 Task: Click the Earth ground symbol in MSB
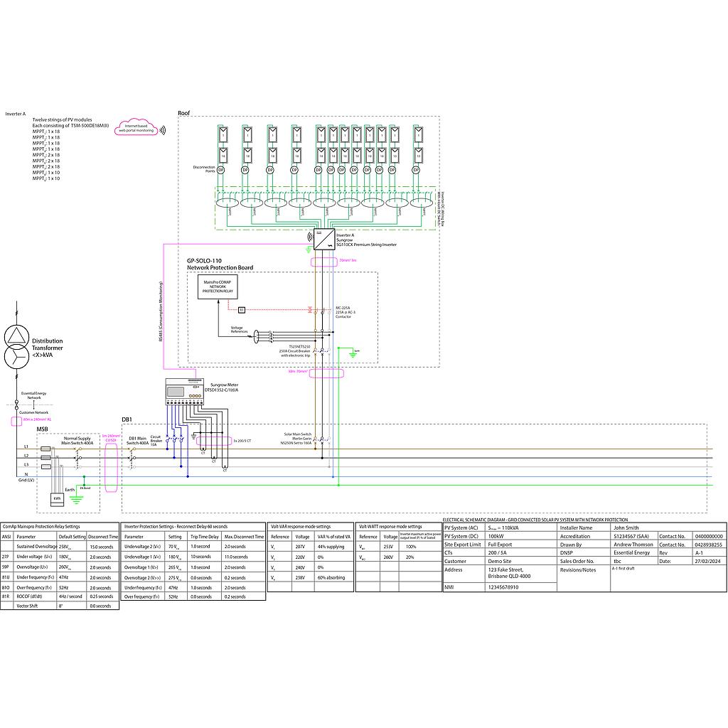[x=77, y=499]
